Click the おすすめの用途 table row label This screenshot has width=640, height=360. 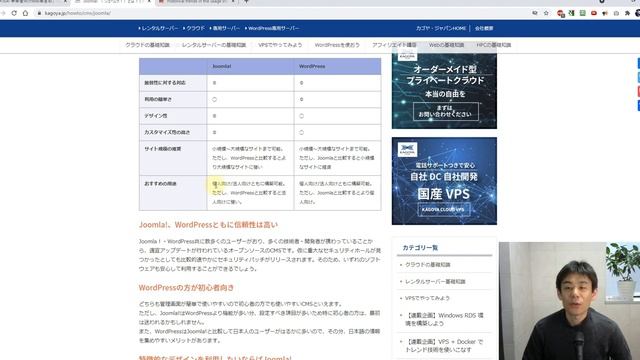[160, 184]
